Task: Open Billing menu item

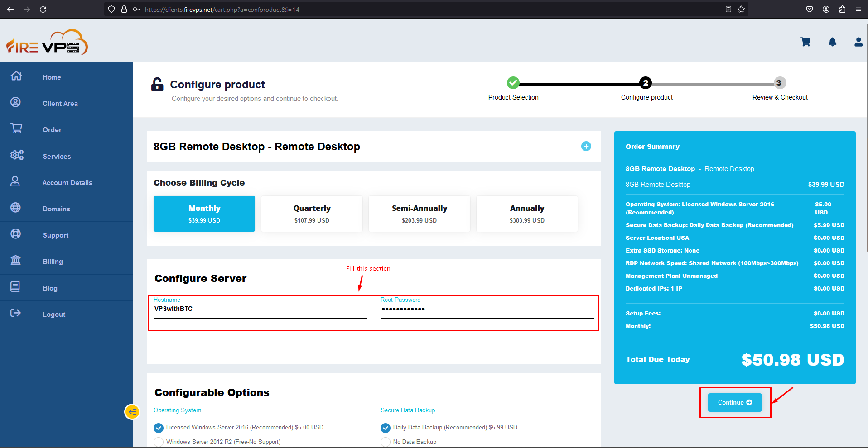Action: coord(53,262)
